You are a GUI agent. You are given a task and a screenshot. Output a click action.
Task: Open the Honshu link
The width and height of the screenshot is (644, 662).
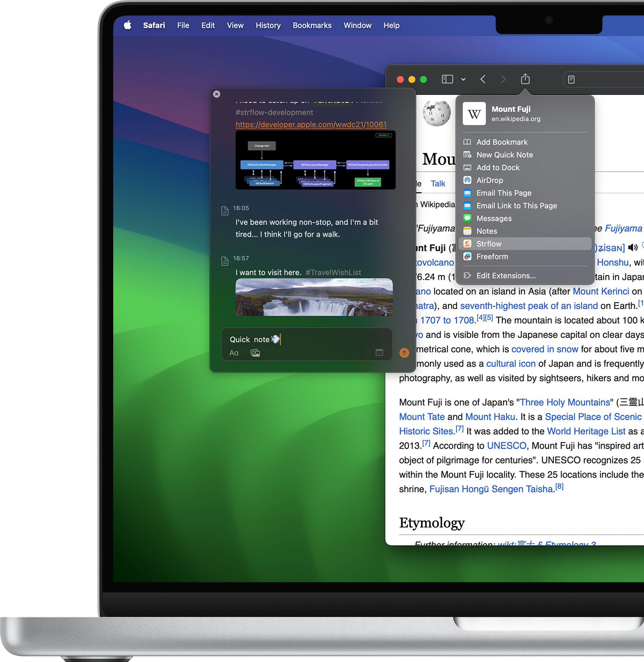613,263
